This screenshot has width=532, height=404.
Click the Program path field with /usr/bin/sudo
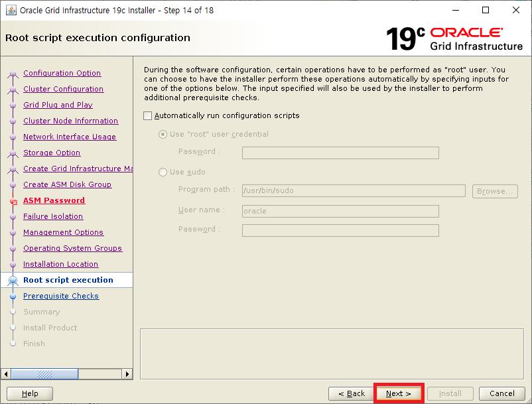(354, 190)
